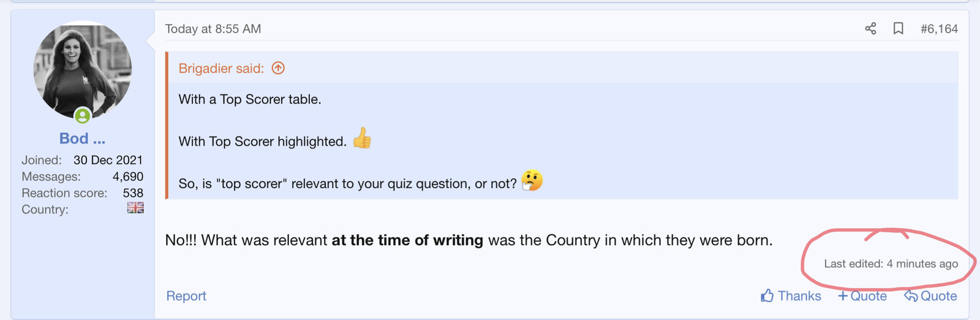Bookmark this post with the bookmark icon
The image size is (980, 320).
click(x=898, y=29)
